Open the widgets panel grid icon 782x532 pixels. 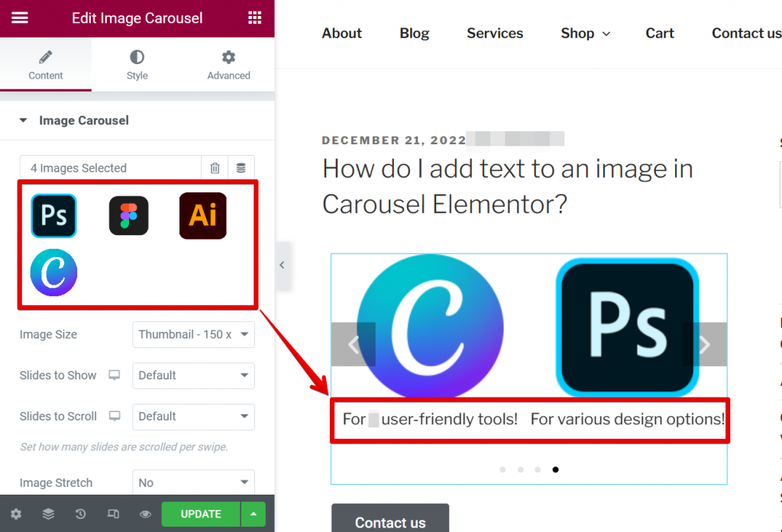[254, 17]
